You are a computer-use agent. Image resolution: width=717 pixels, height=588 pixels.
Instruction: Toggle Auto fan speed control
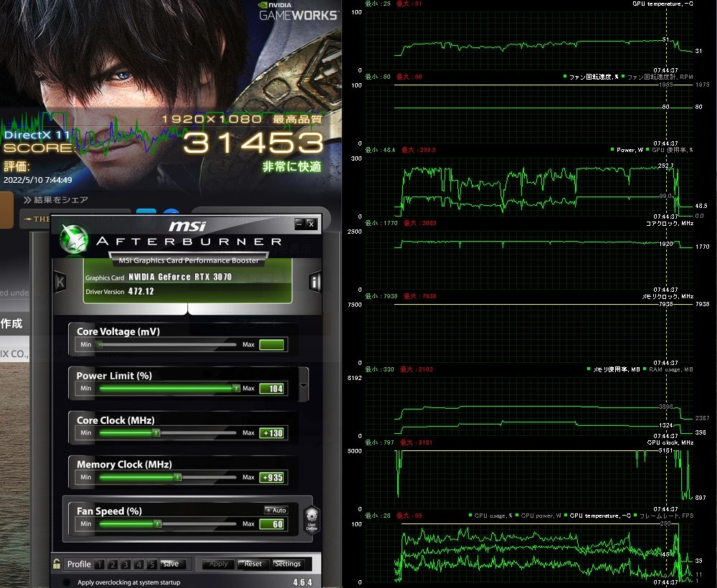coord(276,510)
